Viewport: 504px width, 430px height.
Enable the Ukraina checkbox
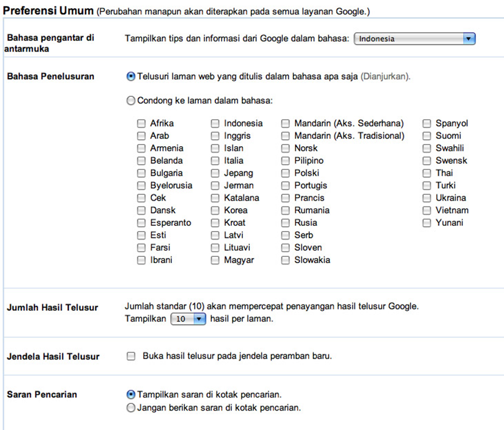click(x=427, y=198)
